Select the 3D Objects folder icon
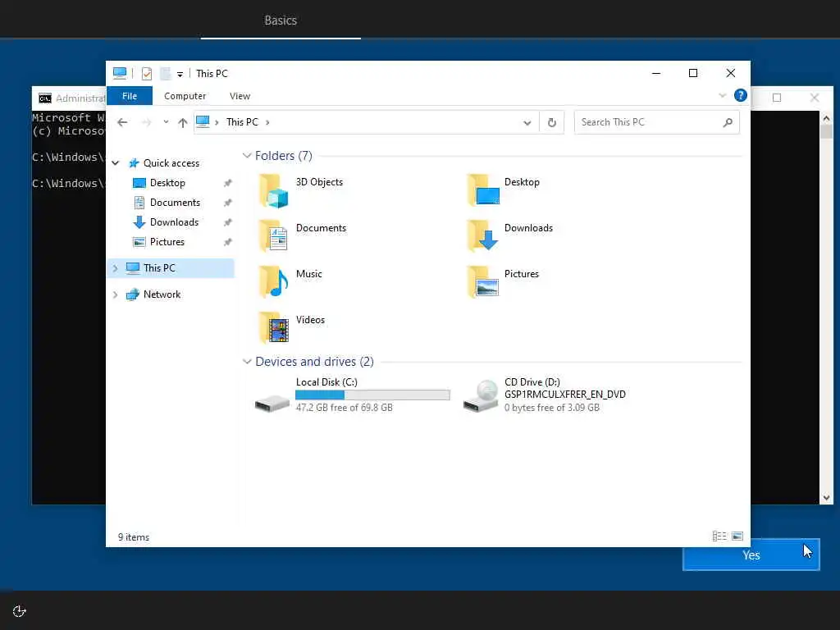Image resolution: width=840 pixels, height=630 pixels. coord(273,190)
